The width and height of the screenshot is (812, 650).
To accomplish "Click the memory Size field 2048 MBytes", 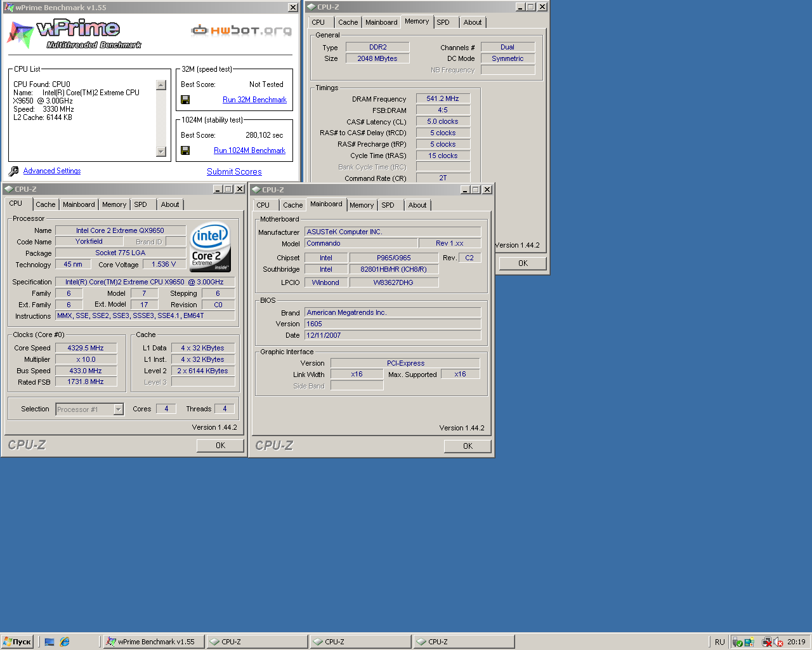I will coord(377,58).
